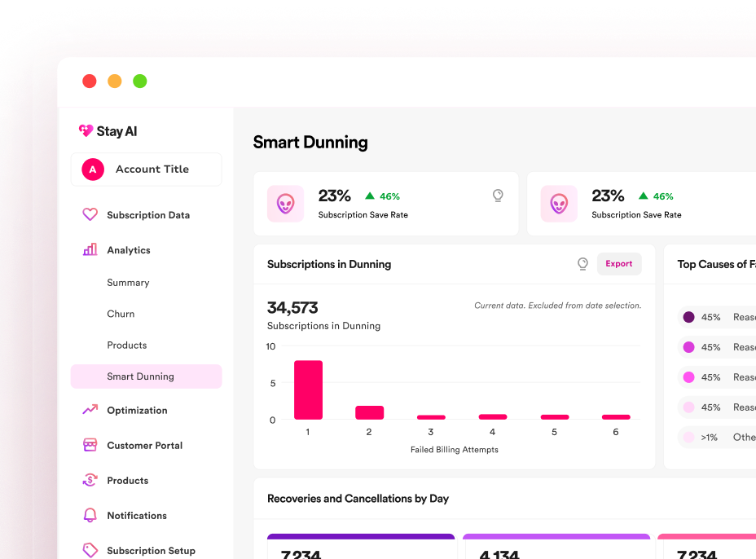Click the Customer Portal storefront icon
The width and height of the screenshot is (756, 559).
pyautogui.click(x=90, y=446)
